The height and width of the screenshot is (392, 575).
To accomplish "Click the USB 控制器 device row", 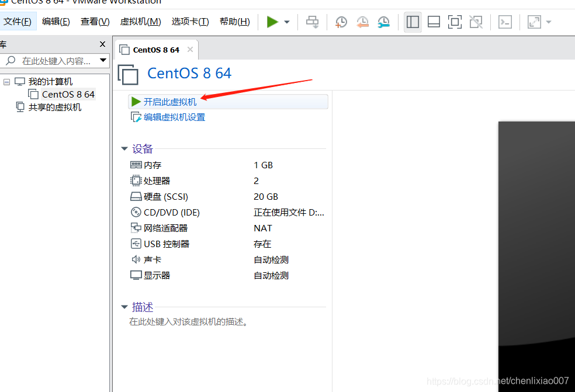I will pyautogui.click(x=227, y=244).
